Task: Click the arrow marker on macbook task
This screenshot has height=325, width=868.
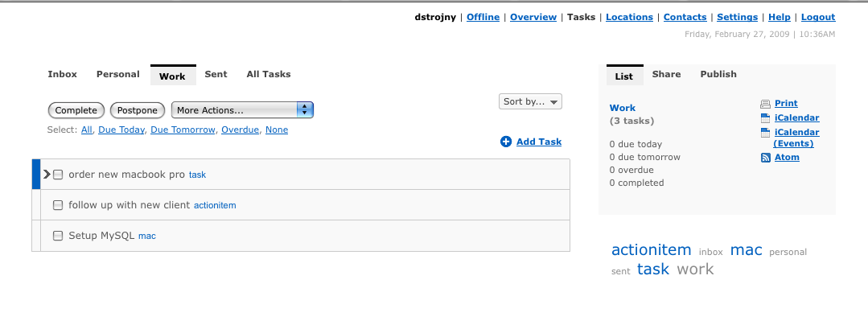Action: (x=47, y=175)
